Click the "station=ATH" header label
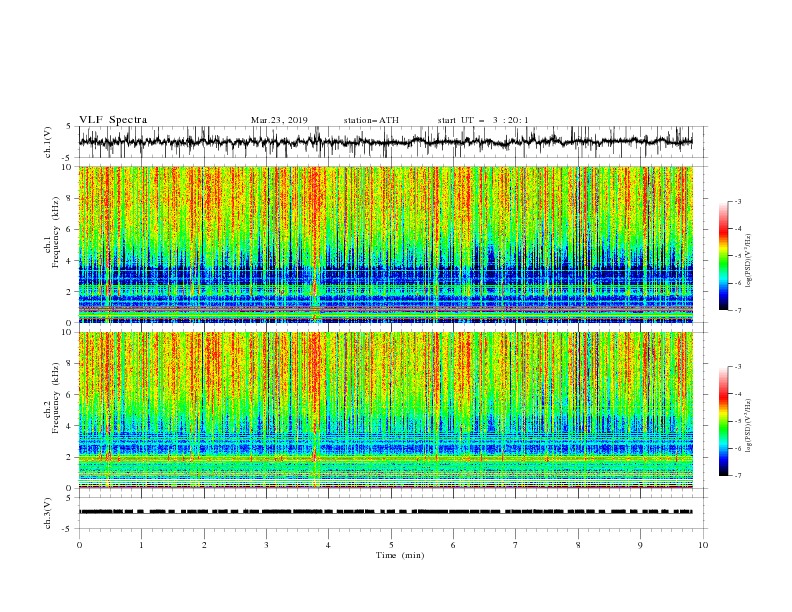 (x=371, y=120)
